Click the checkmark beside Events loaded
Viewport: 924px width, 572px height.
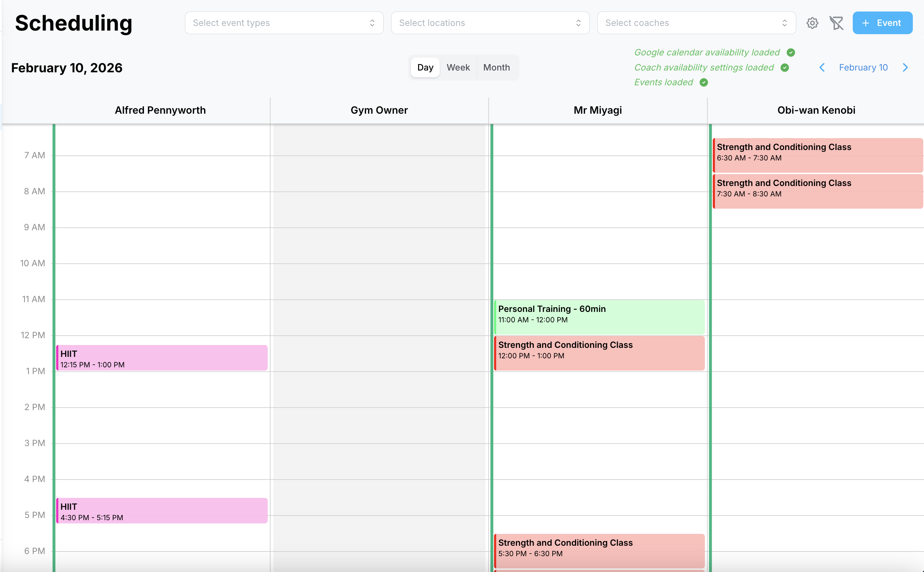[x=703, y=82]
